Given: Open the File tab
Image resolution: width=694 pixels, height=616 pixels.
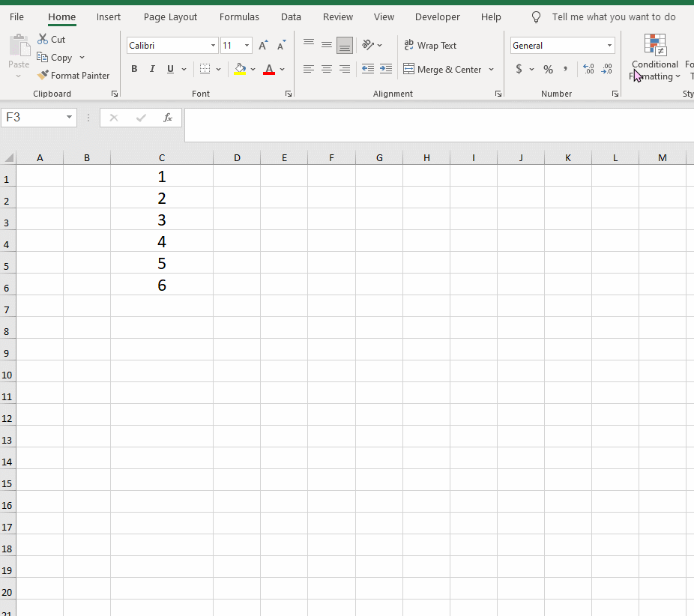Looking at the screenshot, I should [x=16, y=16].
